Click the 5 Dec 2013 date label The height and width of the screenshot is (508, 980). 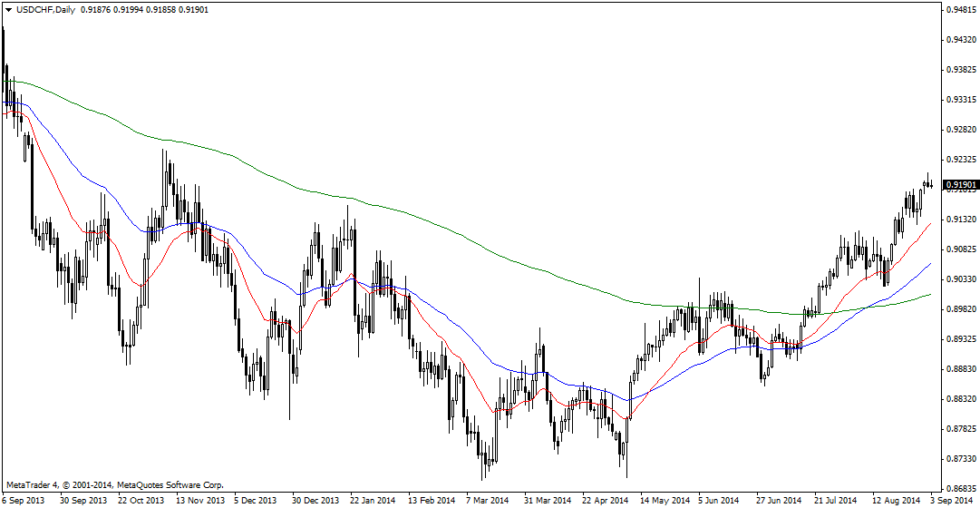pos(256,500)
